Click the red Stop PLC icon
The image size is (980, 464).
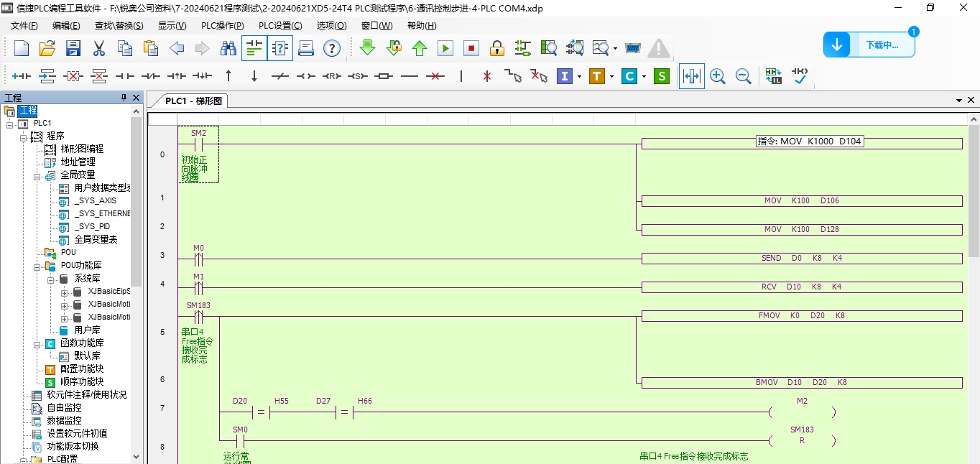point(471,48)
